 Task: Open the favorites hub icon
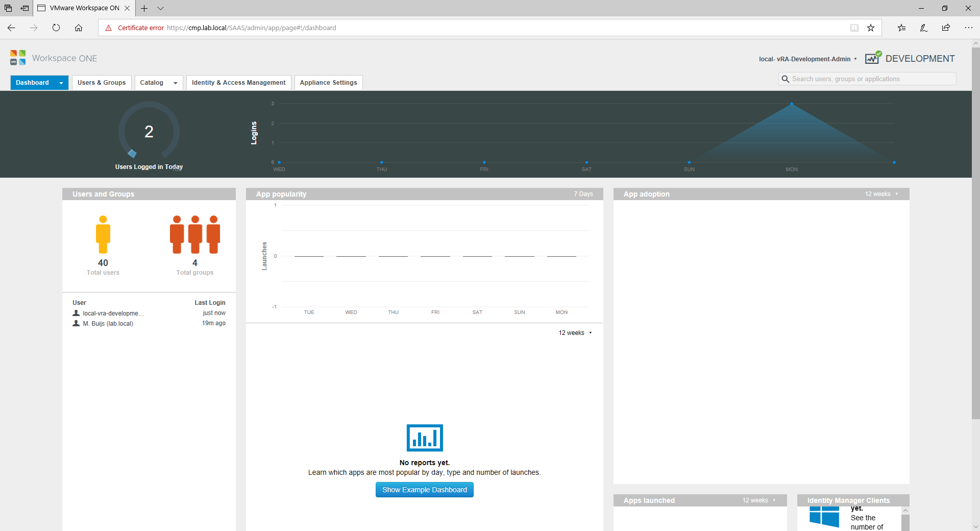[901, 28]
